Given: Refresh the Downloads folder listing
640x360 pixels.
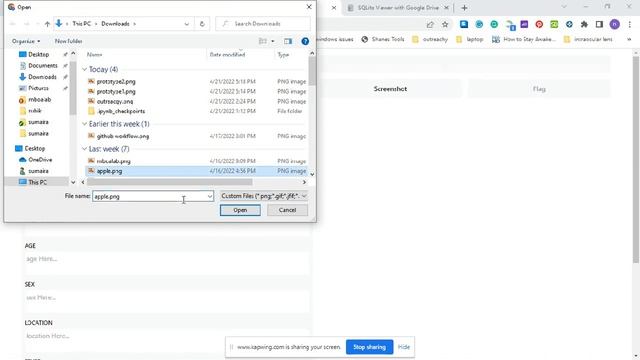Looking at the screenshot, I should (202, 24).
